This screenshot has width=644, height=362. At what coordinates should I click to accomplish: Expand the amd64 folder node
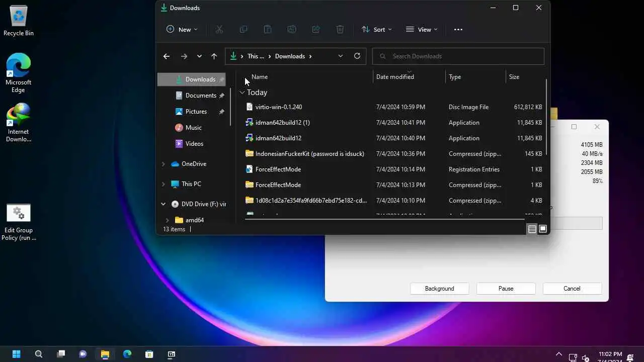coord(168,220)
